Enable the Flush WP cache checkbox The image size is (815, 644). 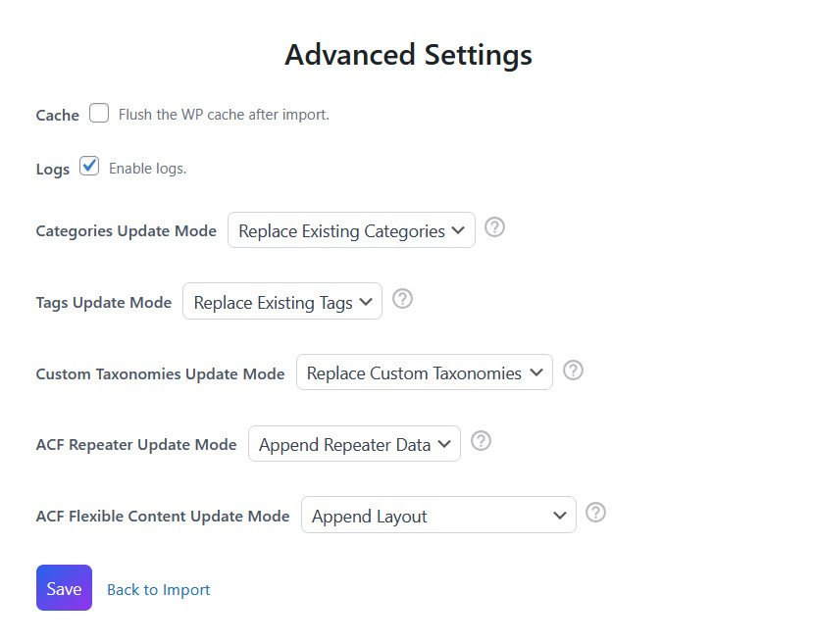(x=99, y=113)
